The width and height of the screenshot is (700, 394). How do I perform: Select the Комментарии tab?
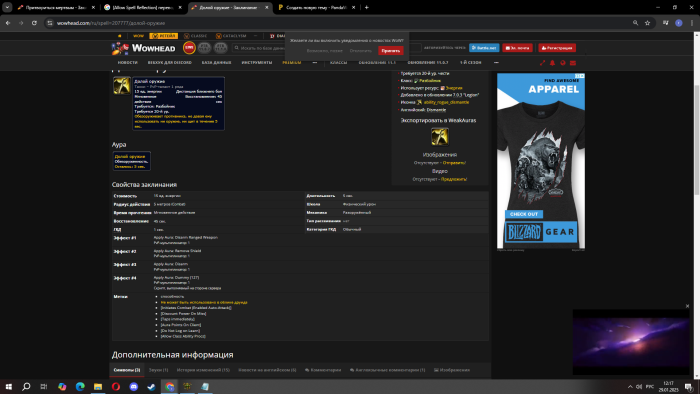coord(323,370)
